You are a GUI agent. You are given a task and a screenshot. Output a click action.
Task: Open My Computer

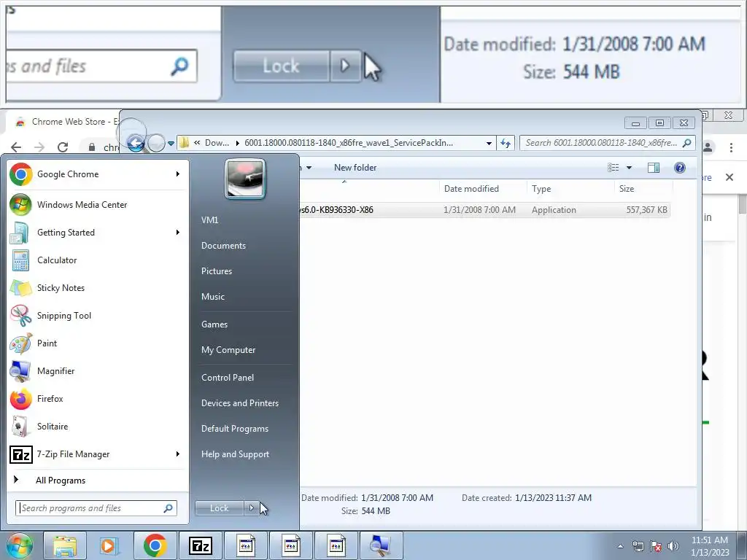coord(228,350)
